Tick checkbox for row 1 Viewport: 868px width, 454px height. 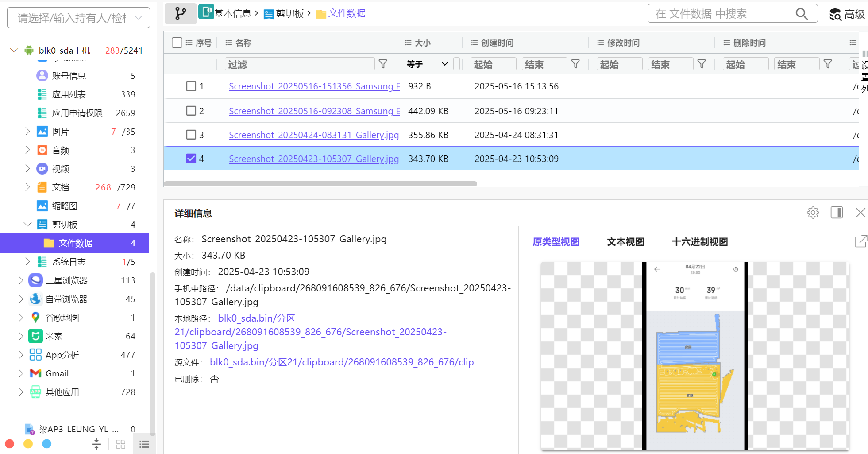point(191,86)
